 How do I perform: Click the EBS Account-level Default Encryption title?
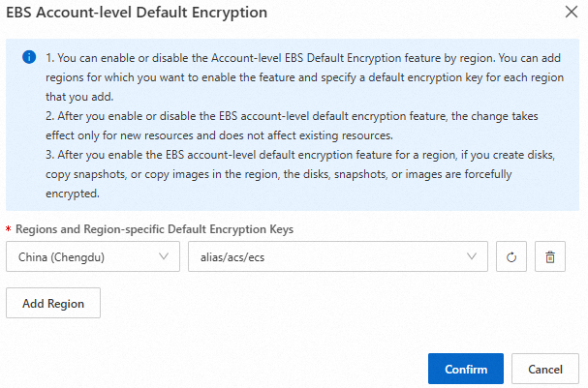coord(138,14)
